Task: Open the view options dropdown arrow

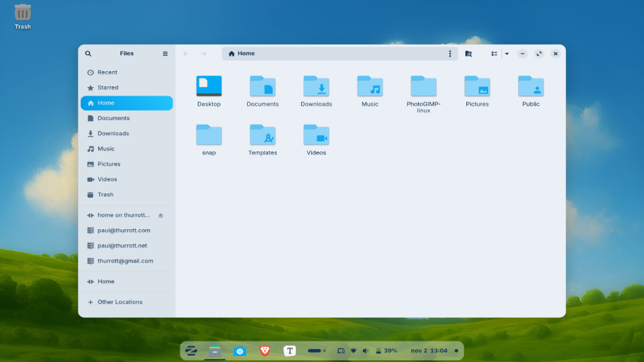Action: coord(507,53)
